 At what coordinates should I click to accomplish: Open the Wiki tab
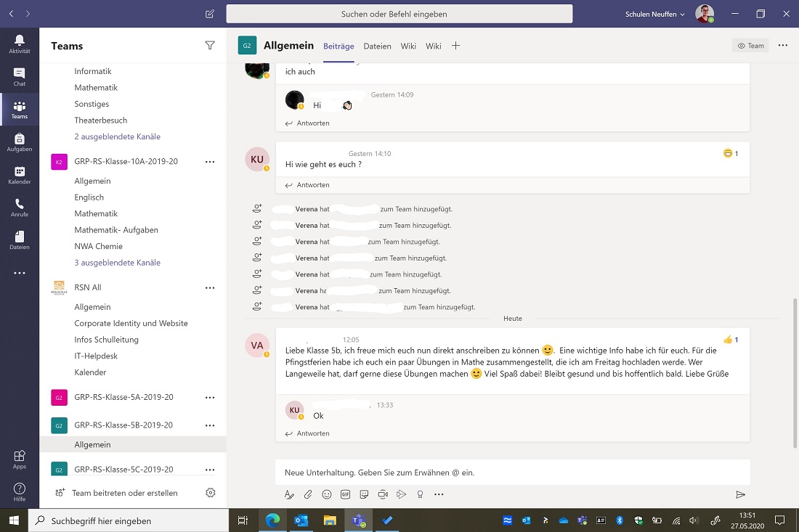pos(408,45)
